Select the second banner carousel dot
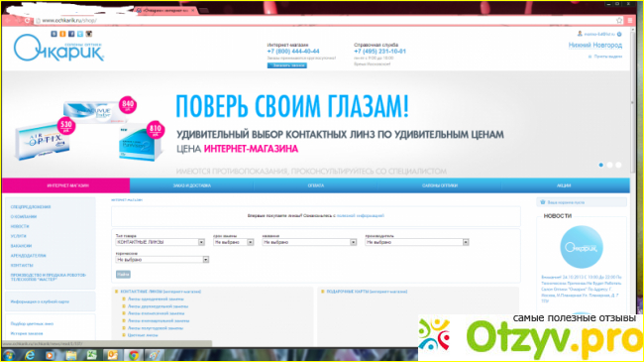 pyautogui.click(x=609, y=165)
